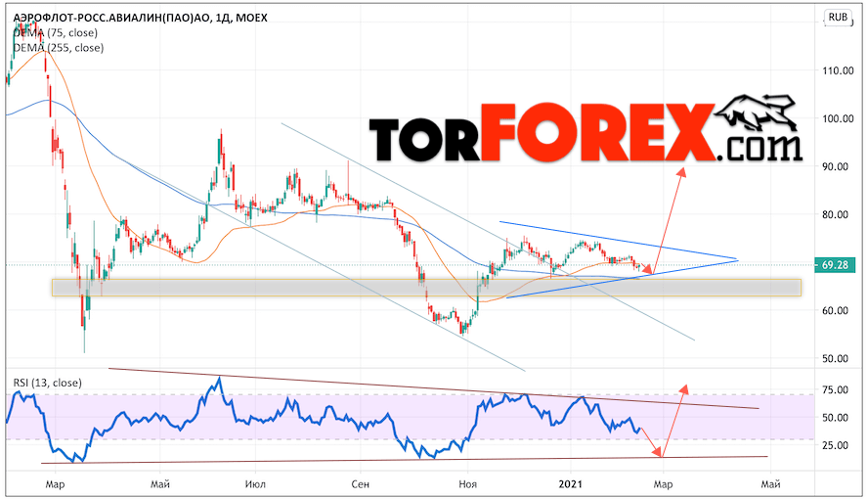
Task: Click the RSI 25.00 level label
Action: 836,445
